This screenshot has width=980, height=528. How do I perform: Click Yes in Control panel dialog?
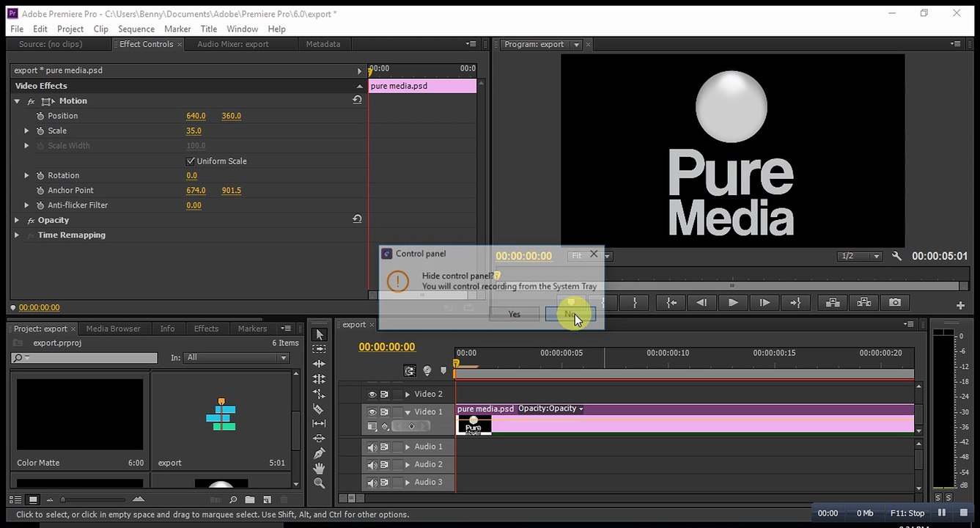click(515, 314)
